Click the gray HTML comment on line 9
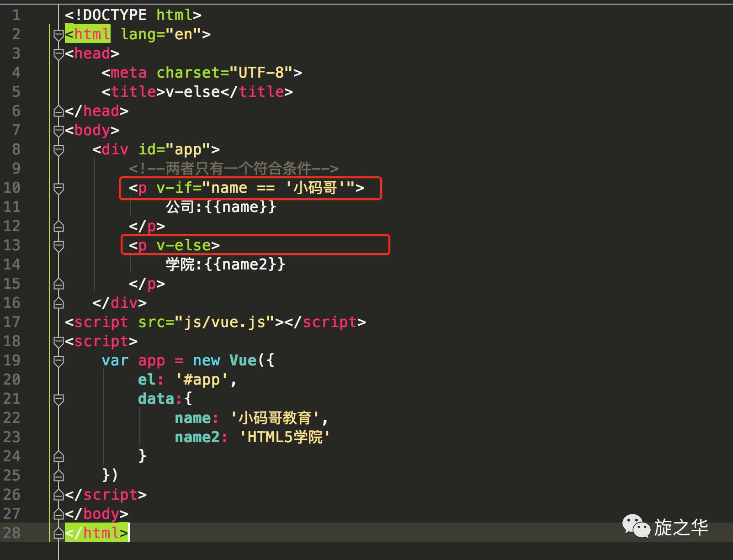733x560 pixels. tap(234, 169)
